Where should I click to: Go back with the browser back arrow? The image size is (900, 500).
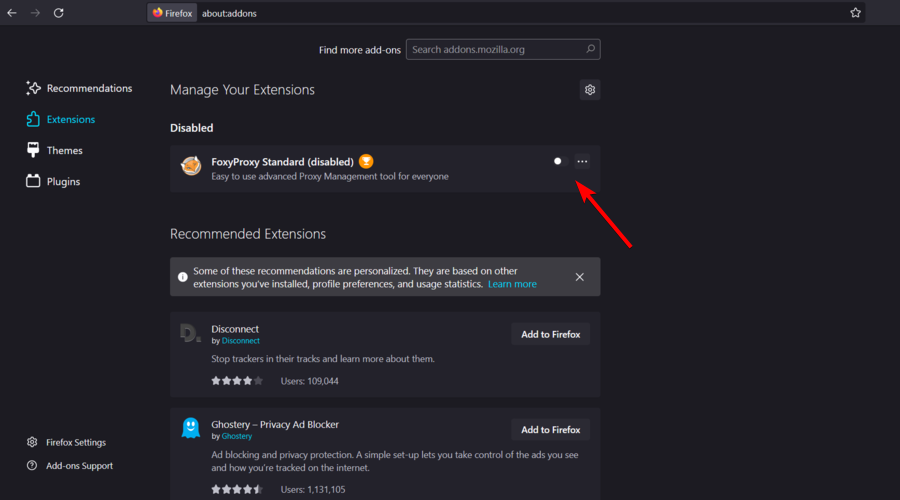pos(12,13)
